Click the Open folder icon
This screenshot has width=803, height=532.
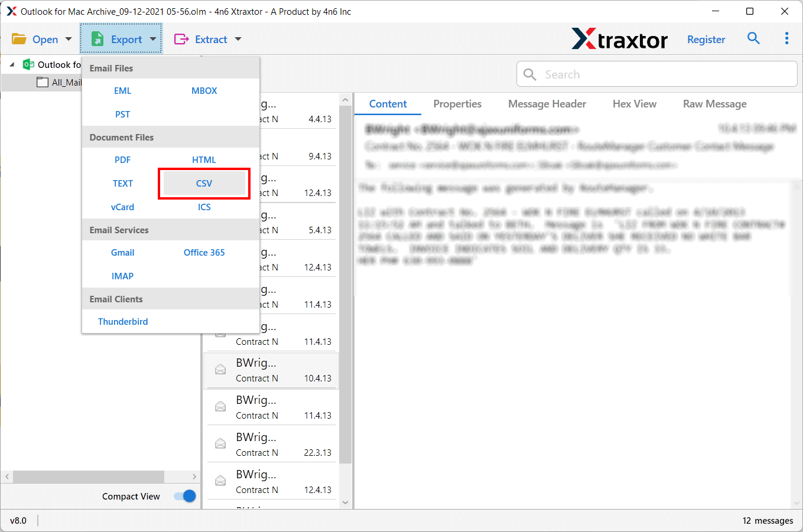[x=19, y=39]
